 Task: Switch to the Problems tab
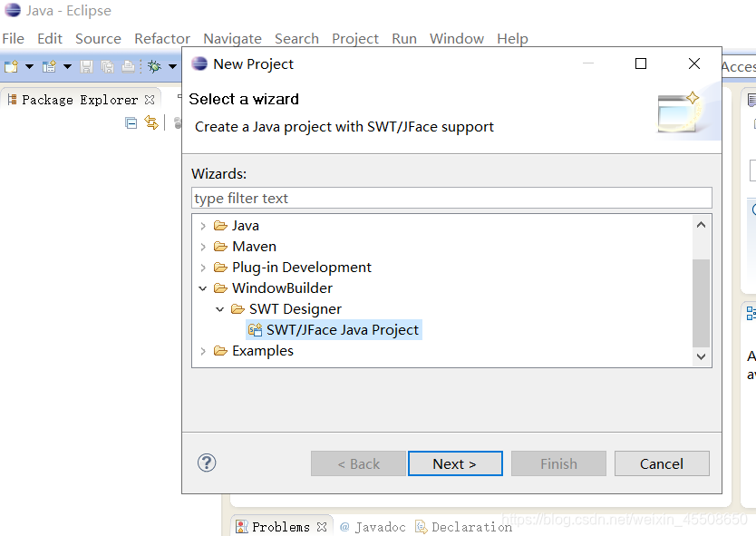281,527
